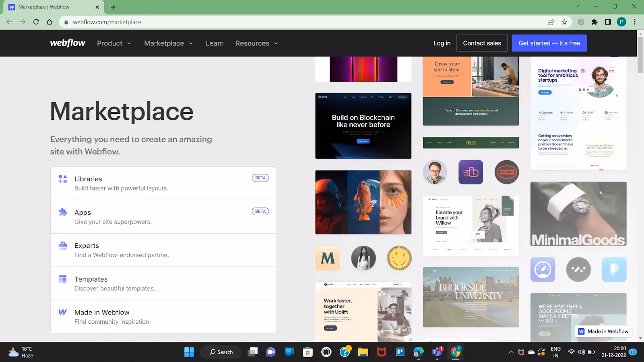The image size is (644, 362).
Task: Open the dark red round app icon
Action: point(506,172)
